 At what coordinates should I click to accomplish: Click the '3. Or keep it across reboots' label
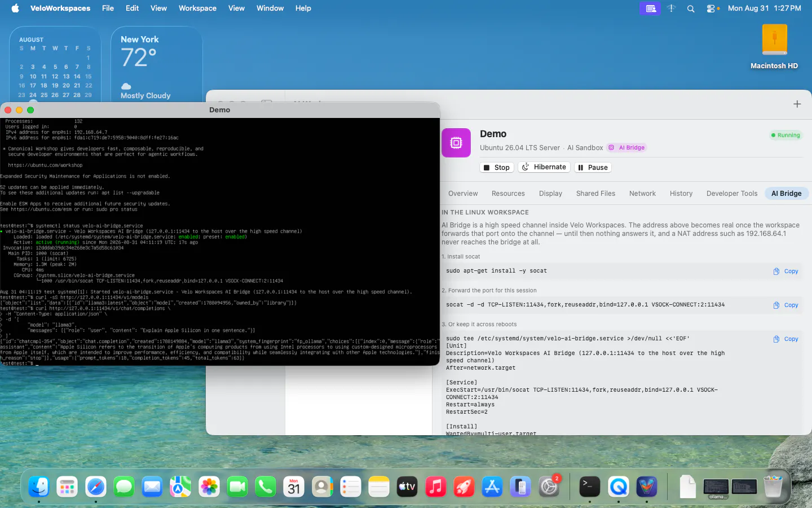pyautogui.click(x=479, y=325)
